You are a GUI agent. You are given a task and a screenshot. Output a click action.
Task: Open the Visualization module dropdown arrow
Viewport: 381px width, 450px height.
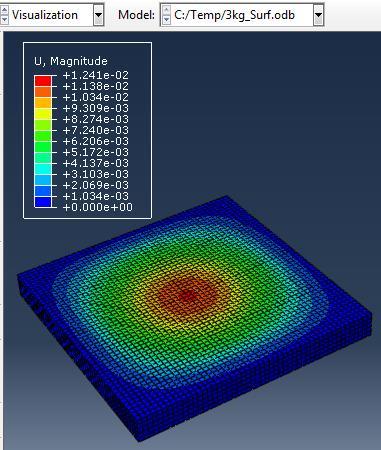tap(98, 15)
